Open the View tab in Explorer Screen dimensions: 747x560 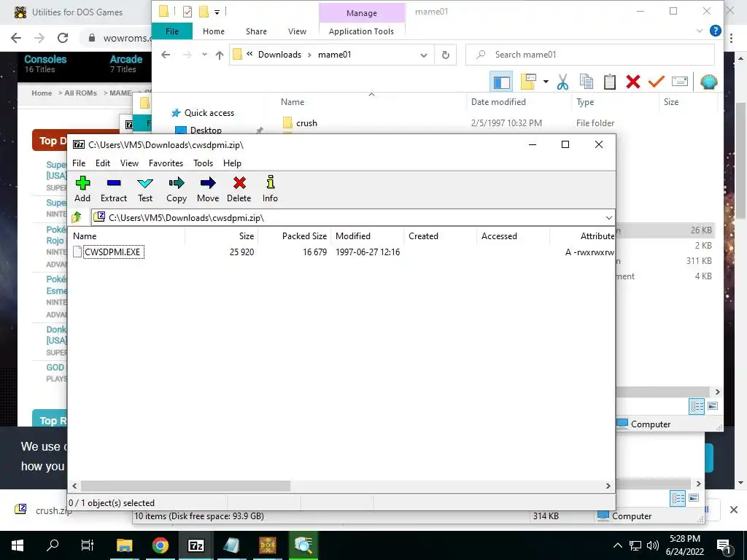(x=298, y=31)
